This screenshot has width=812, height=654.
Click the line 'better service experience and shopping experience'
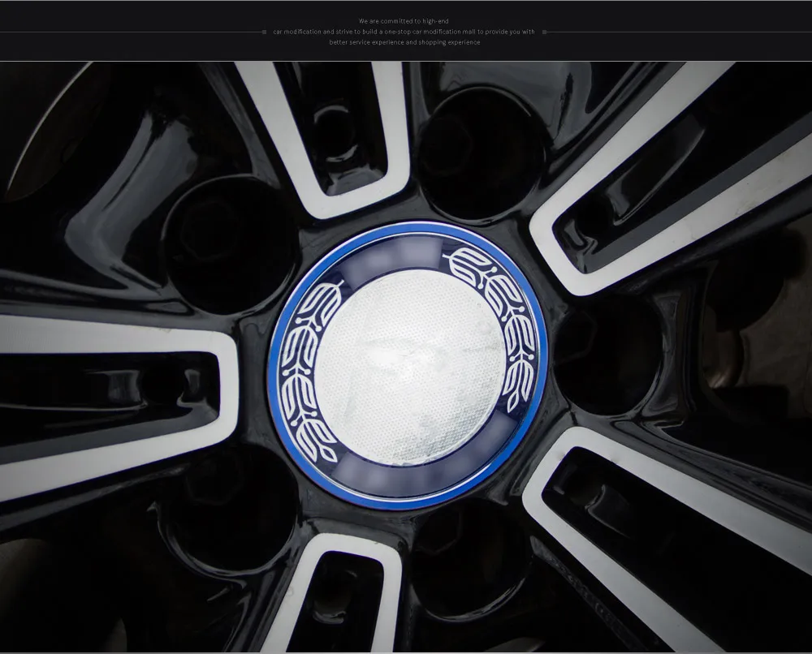[x=404, y=42]
